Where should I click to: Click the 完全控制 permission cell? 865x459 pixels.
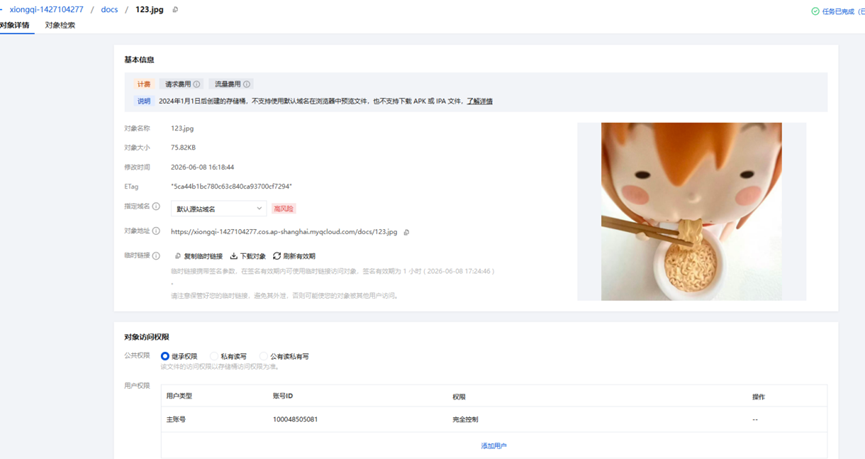[466, 419]
